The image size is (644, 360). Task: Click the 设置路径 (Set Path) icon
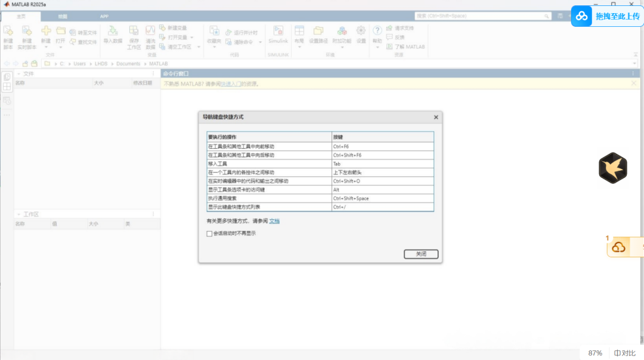point(318,31)
